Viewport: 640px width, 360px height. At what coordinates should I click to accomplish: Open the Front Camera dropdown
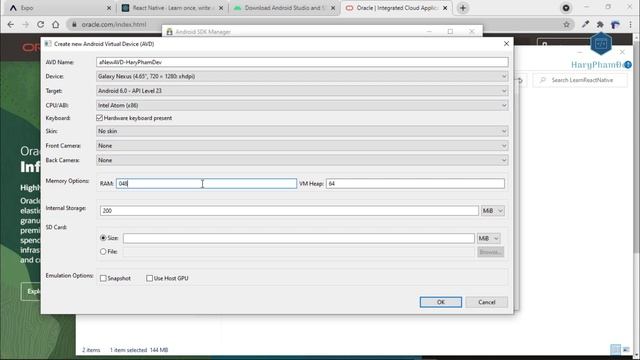(302, 146)
